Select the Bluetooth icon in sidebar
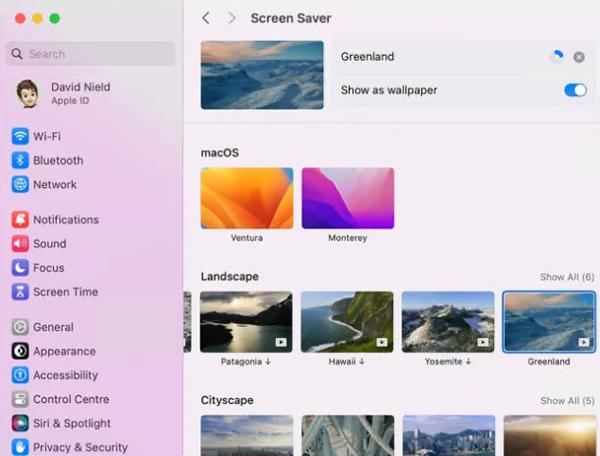This screenshot has width=600, height=456. point(20,160)
